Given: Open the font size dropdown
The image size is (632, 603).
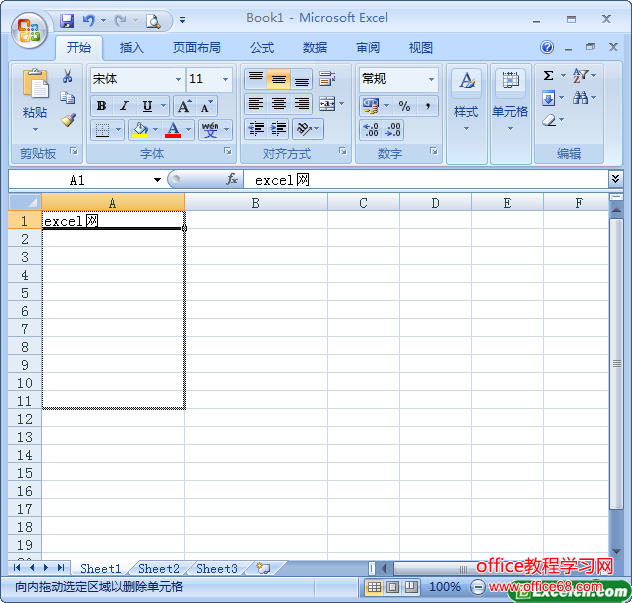Looking at the screenshot, I should coord(225,79).
